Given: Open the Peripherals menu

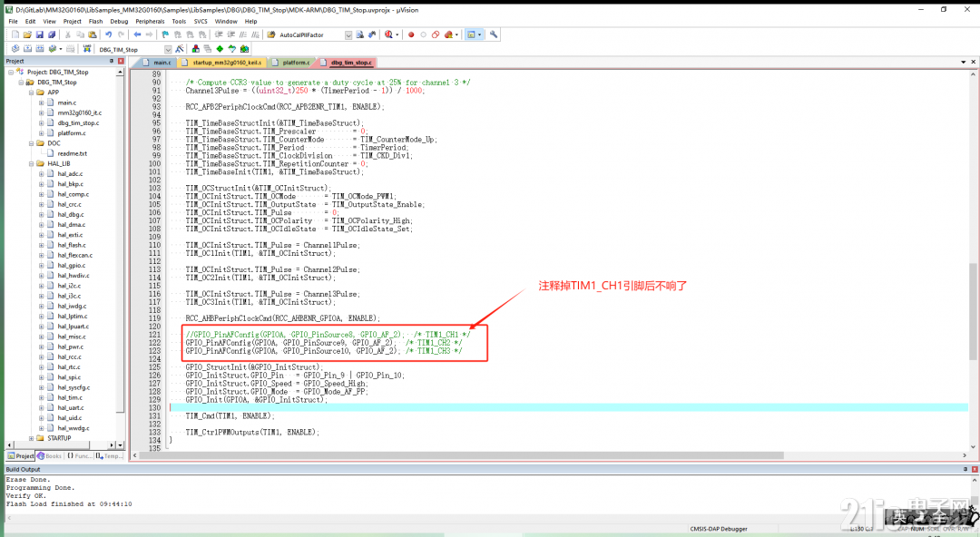Looking at the screenshot, I should [150, 21].
